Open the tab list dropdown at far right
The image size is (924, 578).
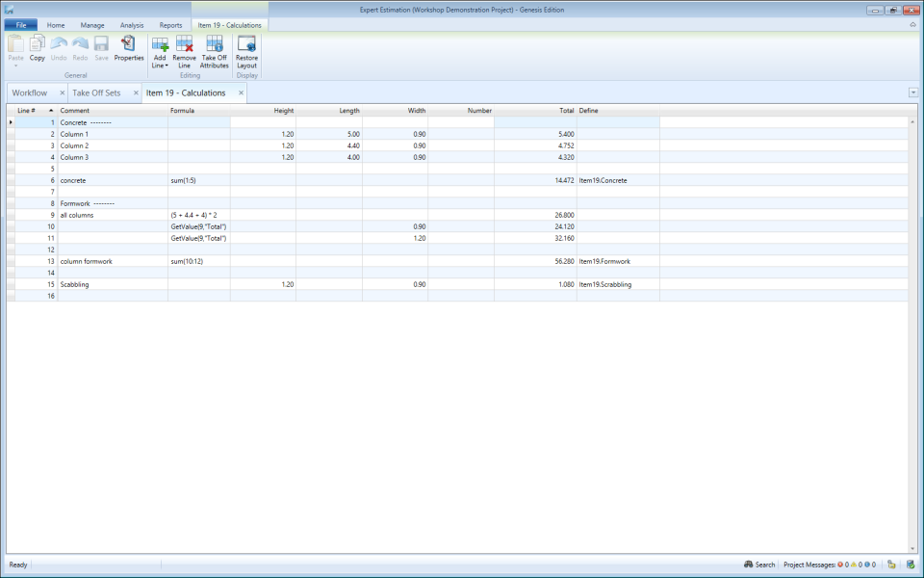[912, 92]
